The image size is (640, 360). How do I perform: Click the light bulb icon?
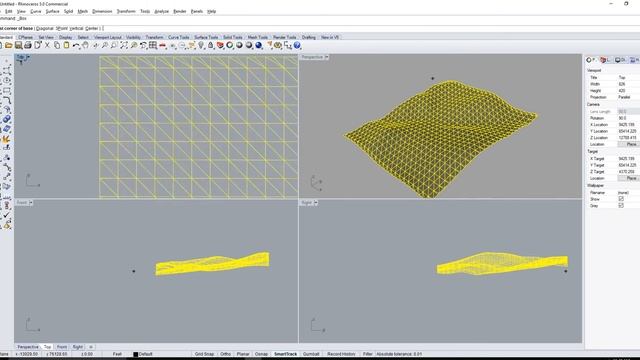coord(201,46)
